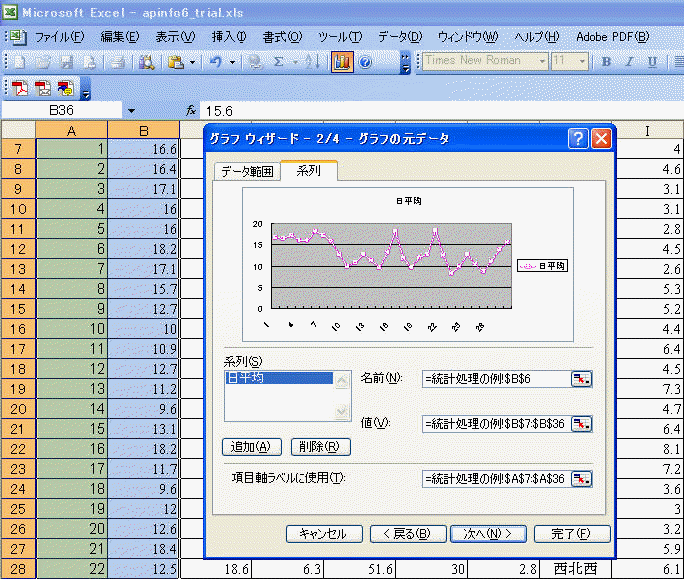The image size is (684, 579).
Task: Expand the Name Box dropdown arrow
Action: pyautogui.click(x=131, y=109)
